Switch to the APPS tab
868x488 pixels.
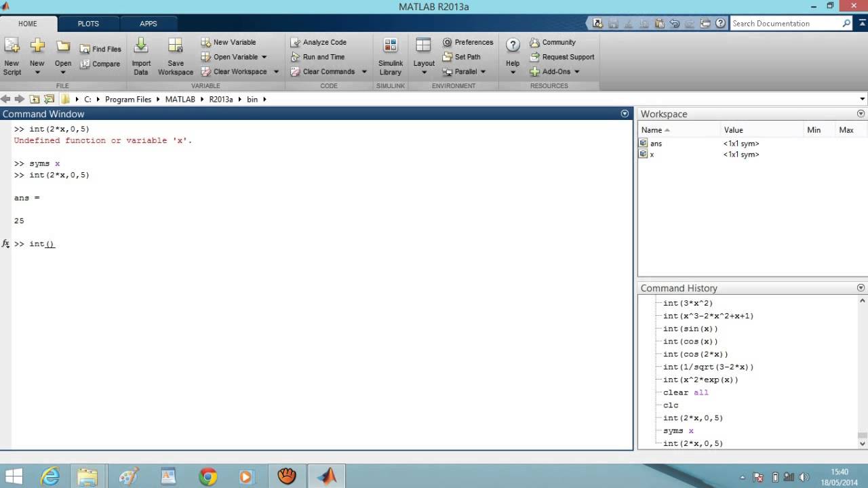pos(149,24)
